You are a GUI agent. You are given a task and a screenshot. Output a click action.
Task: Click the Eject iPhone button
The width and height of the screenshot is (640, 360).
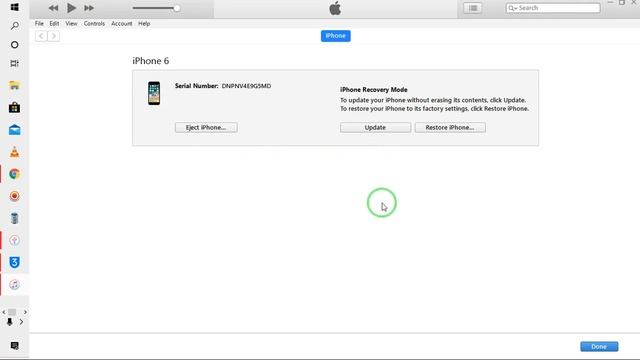pos(206,127)
